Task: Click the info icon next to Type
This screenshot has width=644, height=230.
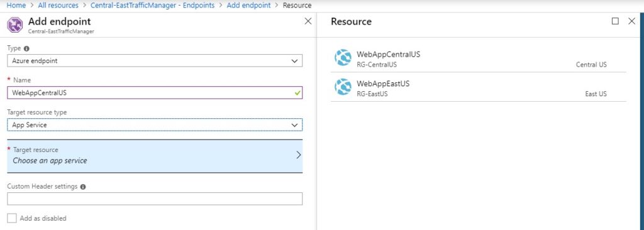Action: pos(26,48)
